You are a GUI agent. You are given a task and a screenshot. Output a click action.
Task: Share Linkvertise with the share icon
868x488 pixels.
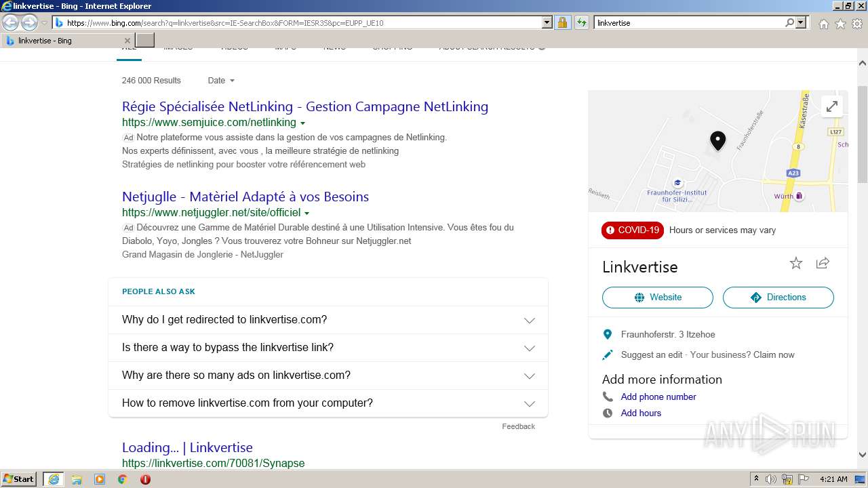823,263
